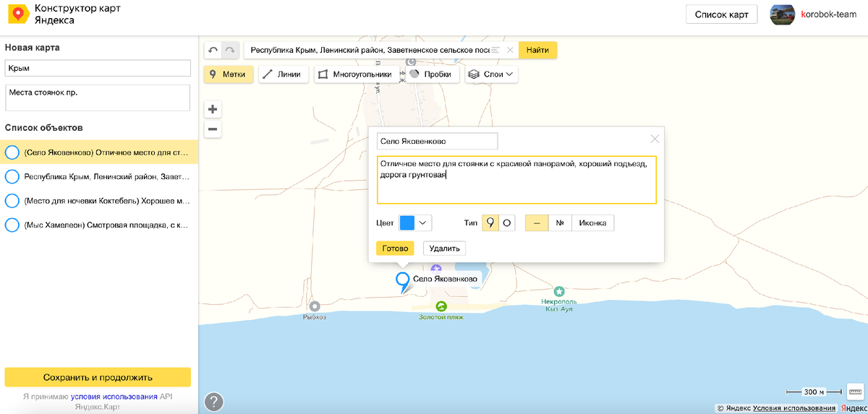The width and height of the screenshot is (868, 414).
Task: Select the Многоугольники polygon tool
Action: pos(356,74)
